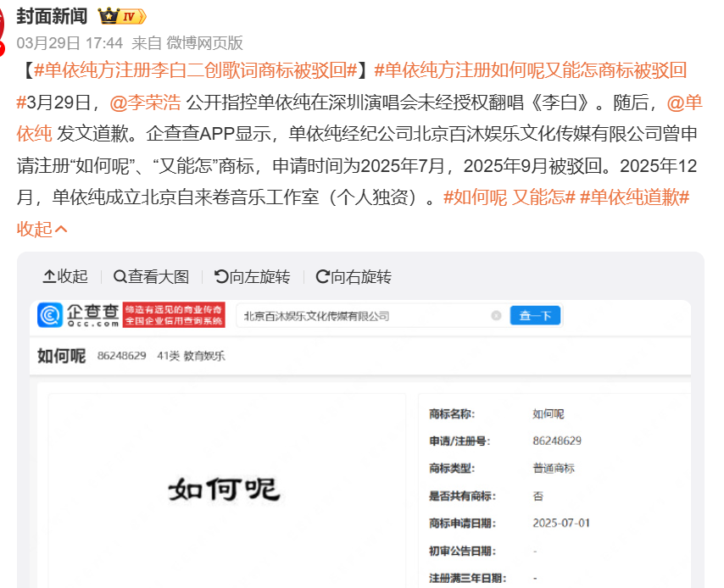Viewport: 724px width, 588px height.
Task: Click the blue 查一下 search button
Action: coord(535,316)
